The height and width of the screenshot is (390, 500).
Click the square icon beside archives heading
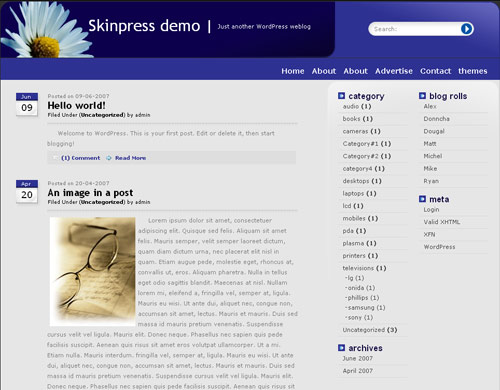click(341, 348)
